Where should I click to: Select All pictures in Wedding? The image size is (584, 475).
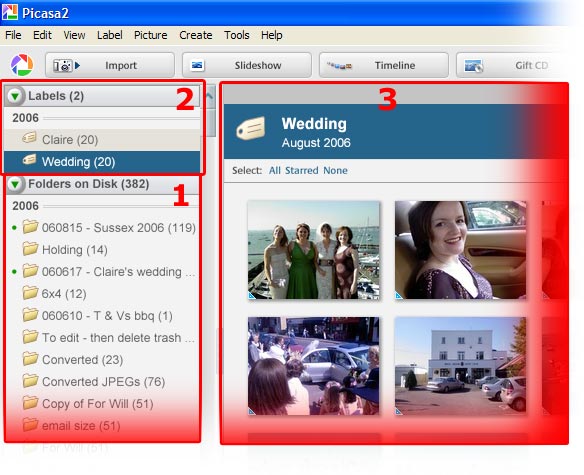point(275,171)
